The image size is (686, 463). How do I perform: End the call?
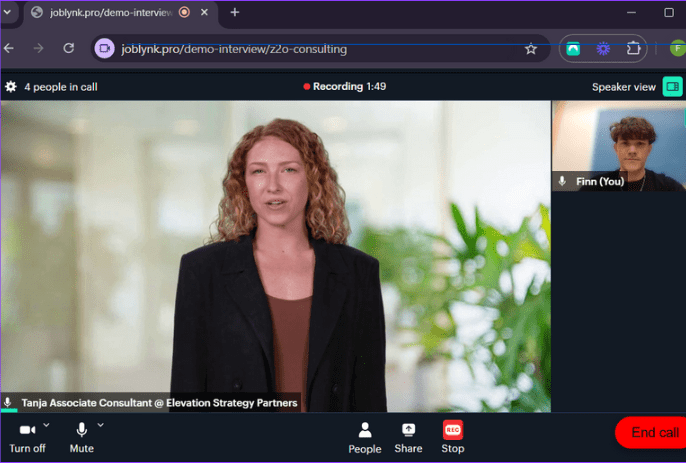pos(652,432)
